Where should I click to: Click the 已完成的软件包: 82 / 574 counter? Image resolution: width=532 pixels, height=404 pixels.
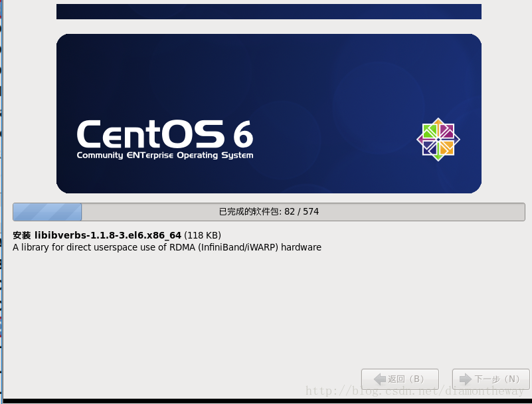(269, 212)
